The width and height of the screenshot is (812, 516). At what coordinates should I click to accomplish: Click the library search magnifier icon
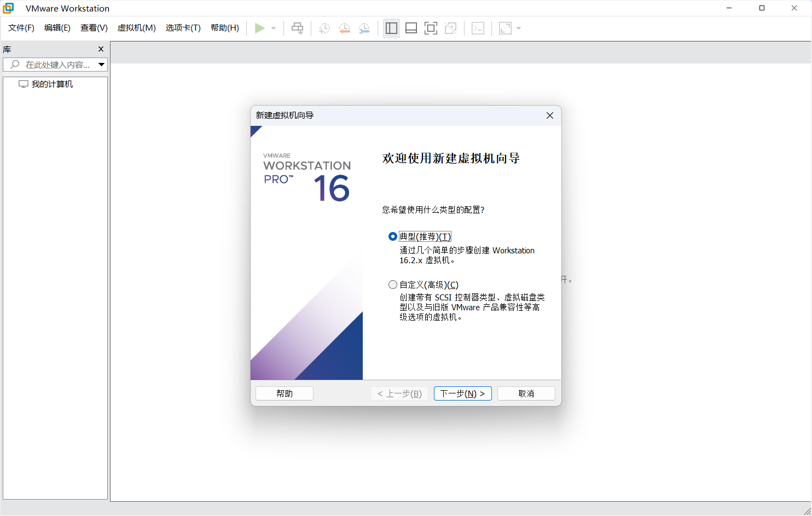tap(15, 65)
